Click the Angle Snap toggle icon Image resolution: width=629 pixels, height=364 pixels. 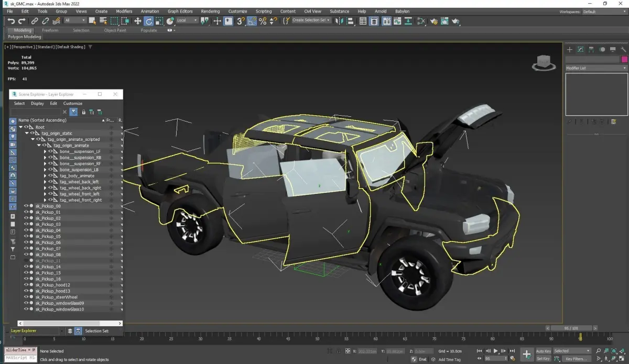(252, 21)
